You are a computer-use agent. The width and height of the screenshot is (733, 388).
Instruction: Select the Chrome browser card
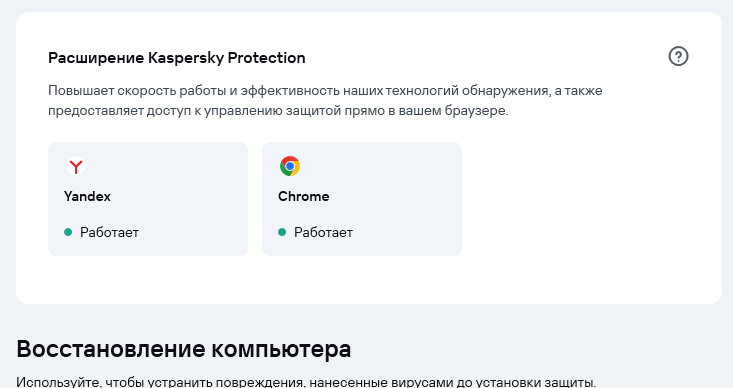point(362,199)
